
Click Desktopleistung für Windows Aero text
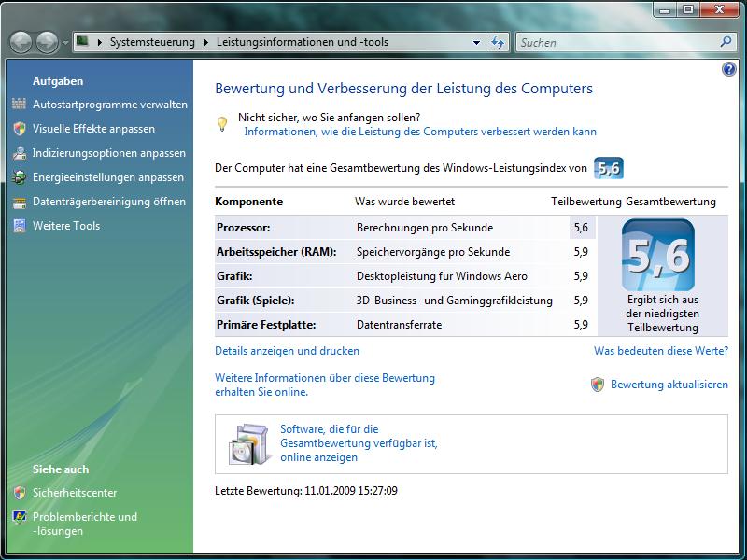(442, 276)
